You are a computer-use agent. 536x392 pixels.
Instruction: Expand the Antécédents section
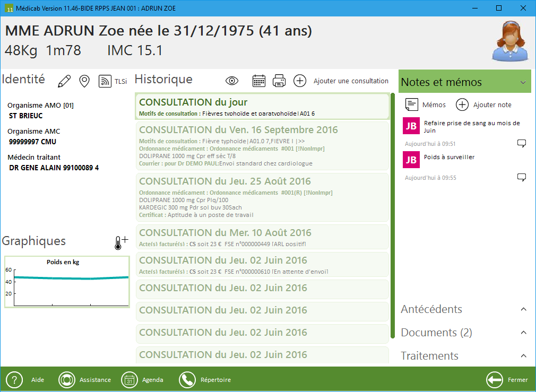click(x=523, y=309)
